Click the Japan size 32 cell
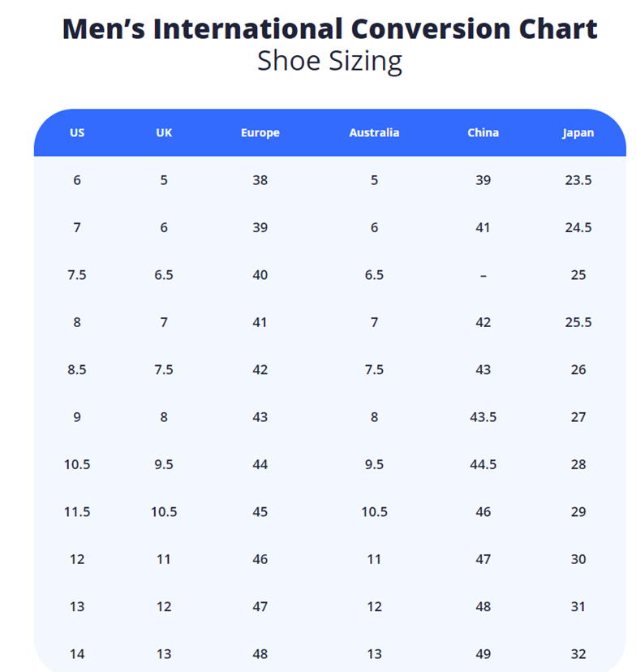The width and height of the screenshot is (636, 672). [578, 654]
